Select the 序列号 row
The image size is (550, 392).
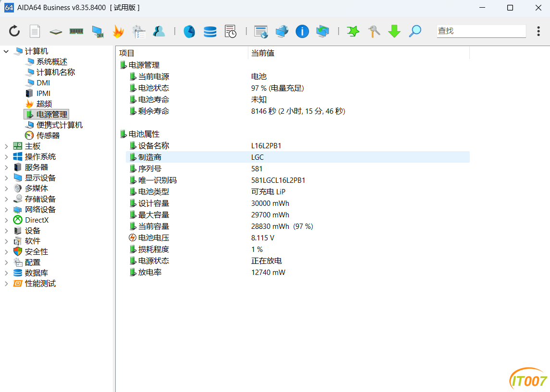(298, 168)
